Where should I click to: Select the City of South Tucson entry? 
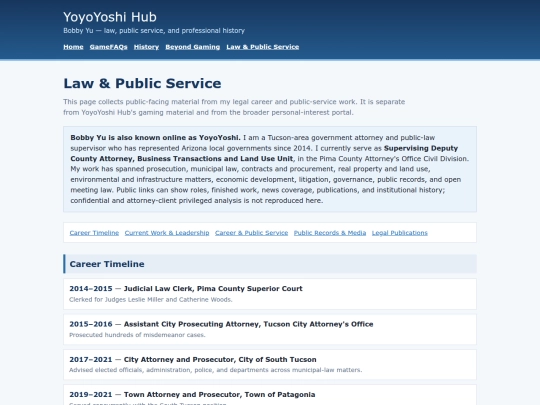270,365
